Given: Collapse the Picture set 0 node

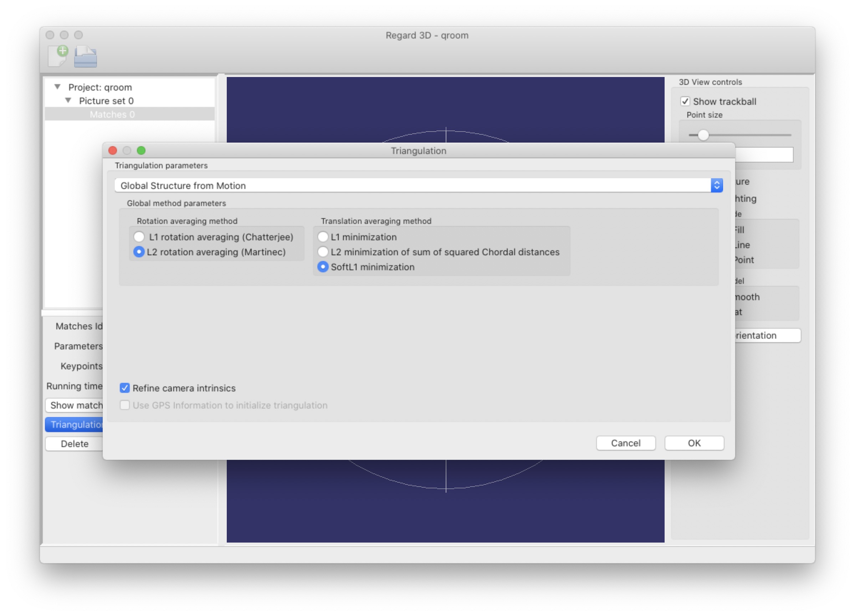Looking at the screenshot, I should 68,100.
